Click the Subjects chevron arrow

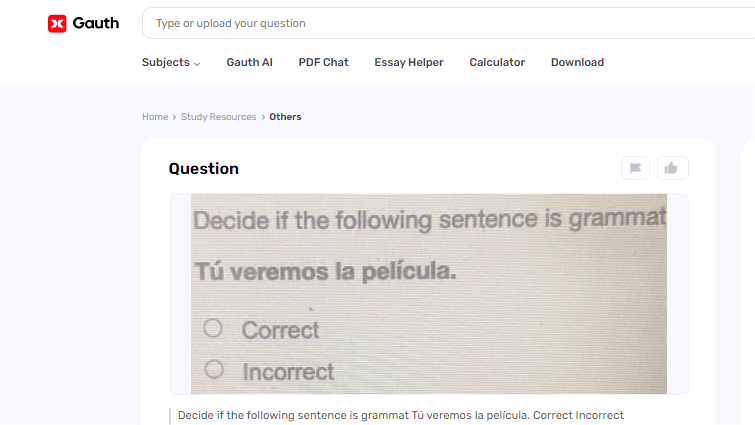[x=197, y=63]
